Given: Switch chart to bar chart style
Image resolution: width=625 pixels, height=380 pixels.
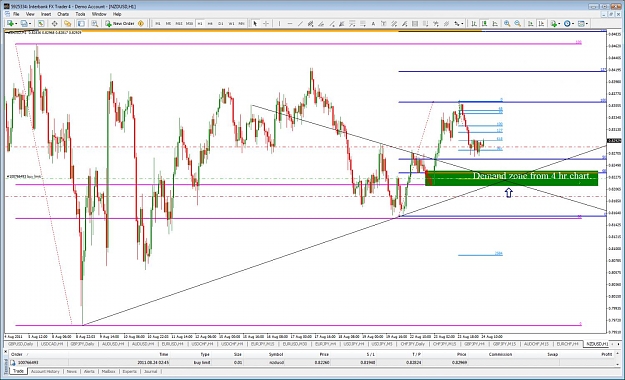Looking at the screenshot, I should [474, 24].
